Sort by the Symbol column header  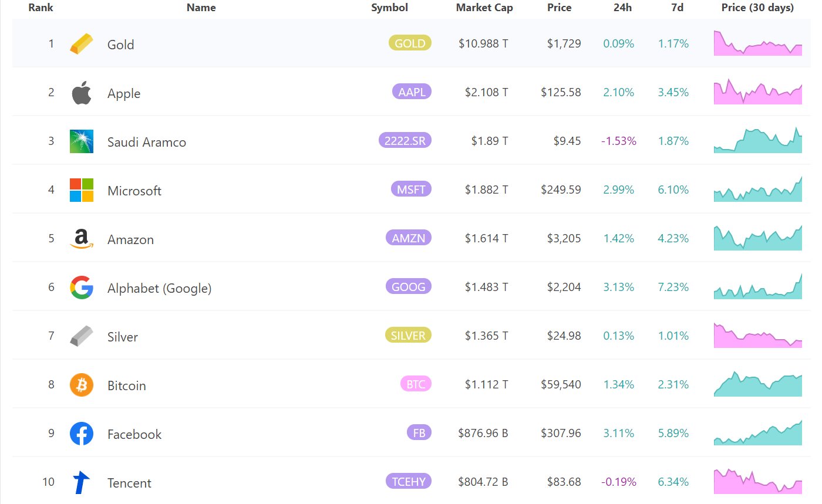[x=389, y=8]
